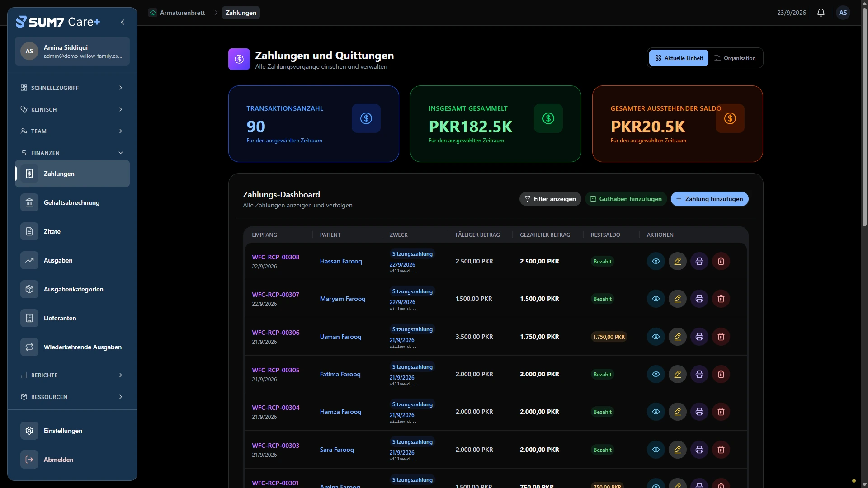Open patient Hassan Farooq

tap(341, 261)
